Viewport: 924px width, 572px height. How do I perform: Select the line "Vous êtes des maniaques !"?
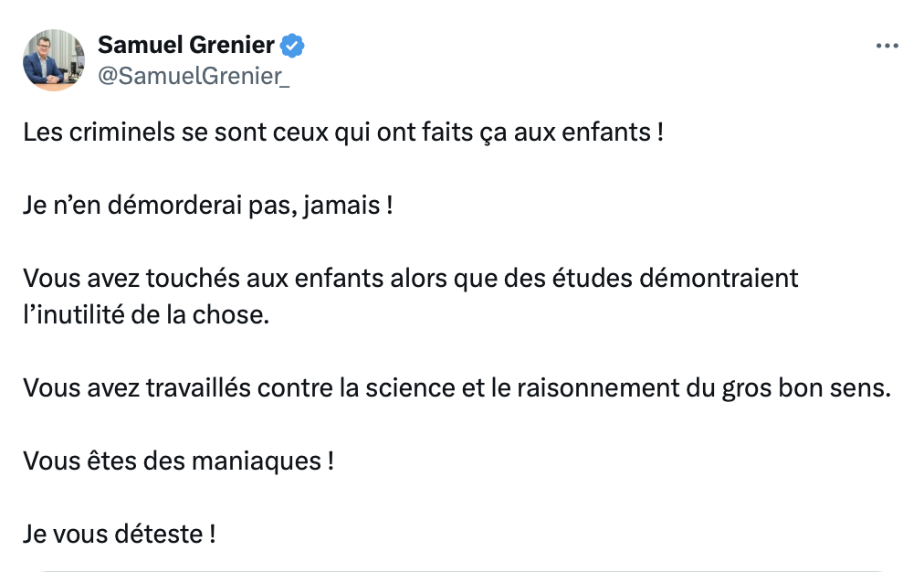(x=179, y=461)
